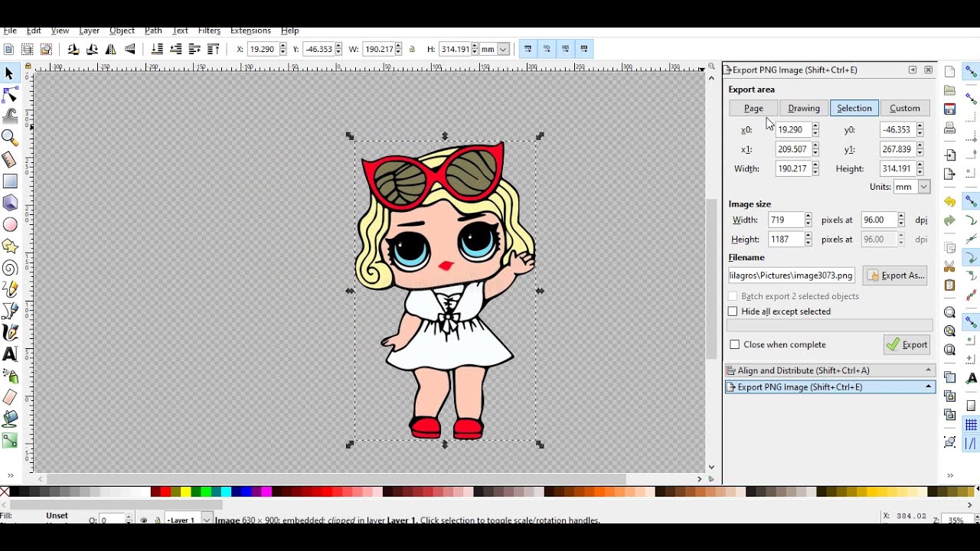Lower selection to bottom
Image resolution: width=980 pixels, height=551 pixels.
(157, 49)
